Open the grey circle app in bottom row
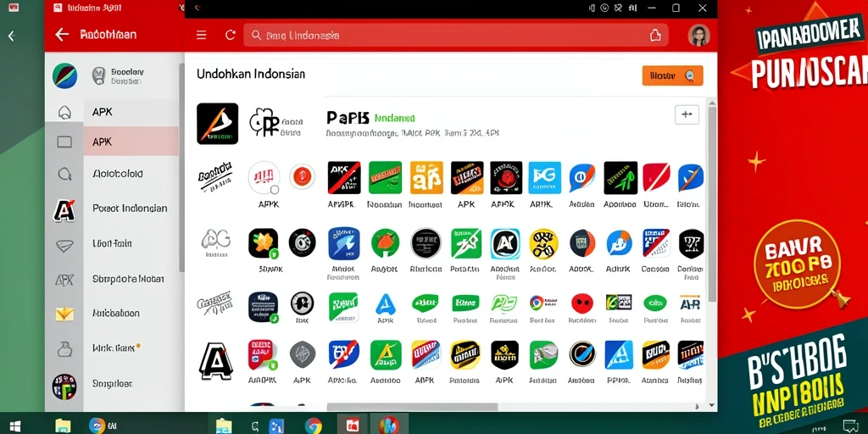Viewport: 868px width, 434px height. [303, 355]
